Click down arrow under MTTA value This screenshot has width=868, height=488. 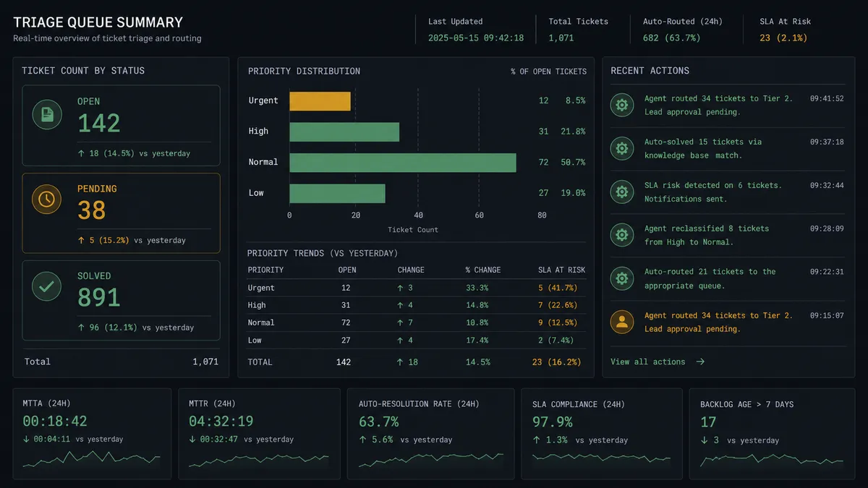tap(26, 439)
